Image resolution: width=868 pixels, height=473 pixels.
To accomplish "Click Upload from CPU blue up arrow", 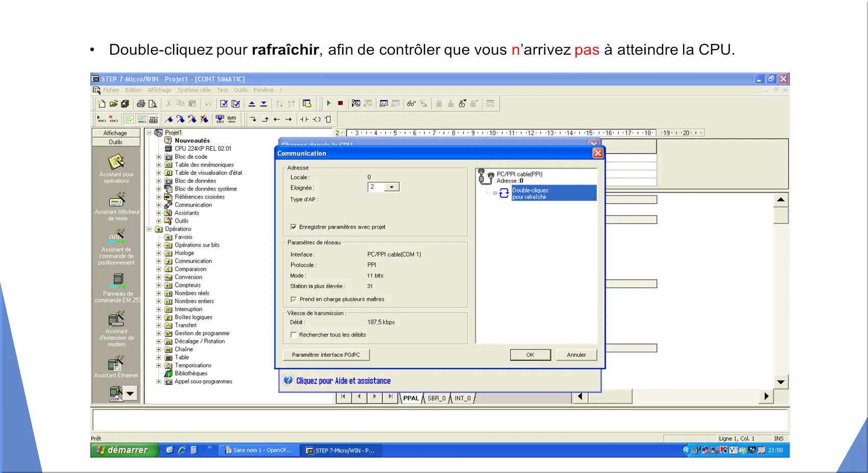I will 252,104.
